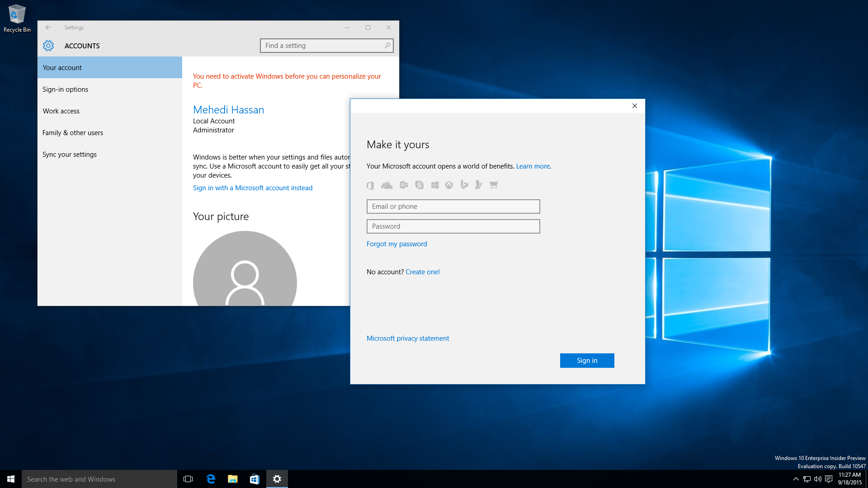The height and width of the screenshot is (488, 868).
Task: Minimize the Settings window
Action: [x=347, y=28]
